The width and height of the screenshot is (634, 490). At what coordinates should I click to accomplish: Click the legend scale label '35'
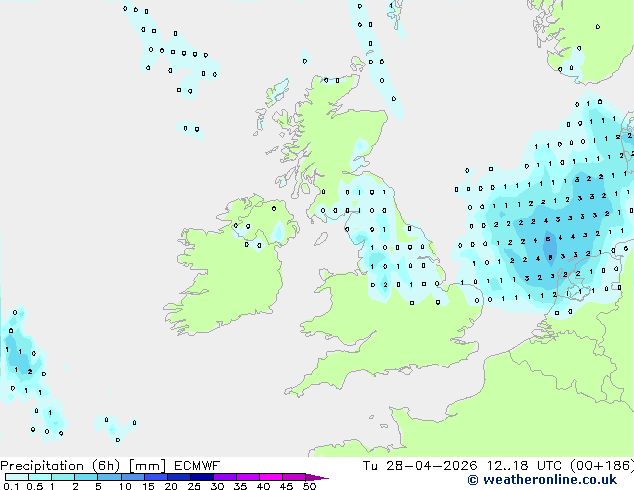(241, 486)
